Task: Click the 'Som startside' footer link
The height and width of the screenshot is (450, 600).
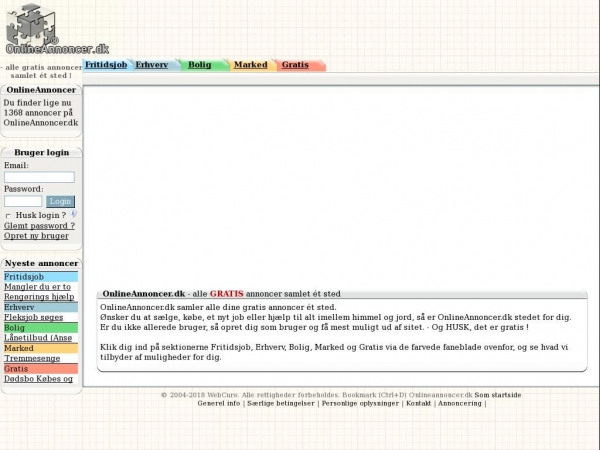Action: point(497,395)
